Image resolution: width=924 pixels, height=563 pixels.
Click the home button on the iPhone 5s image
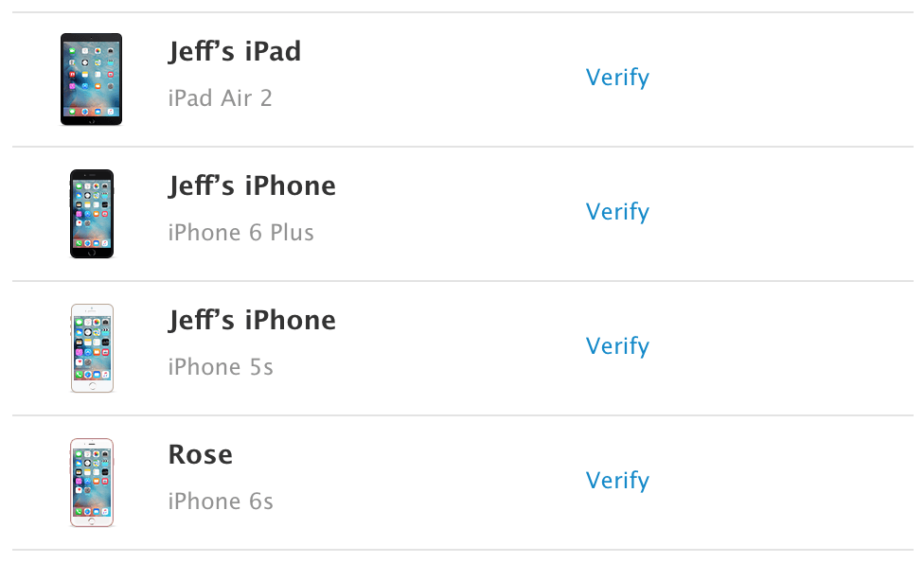click(91, 386)
